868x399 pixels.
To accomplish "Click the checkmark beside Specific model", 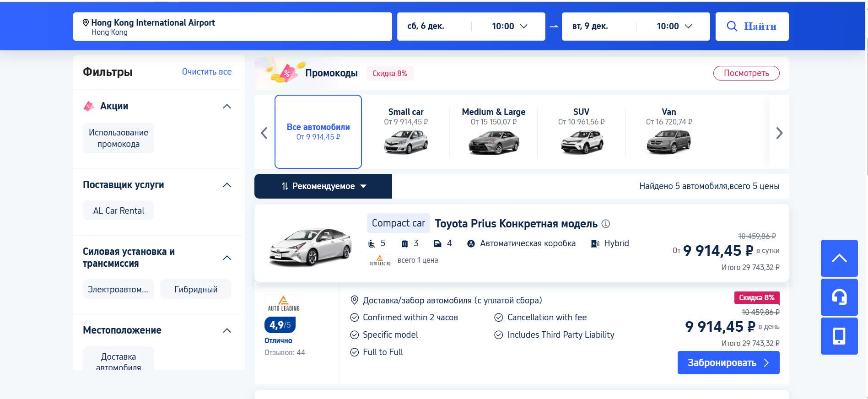I will pos(354,335).
